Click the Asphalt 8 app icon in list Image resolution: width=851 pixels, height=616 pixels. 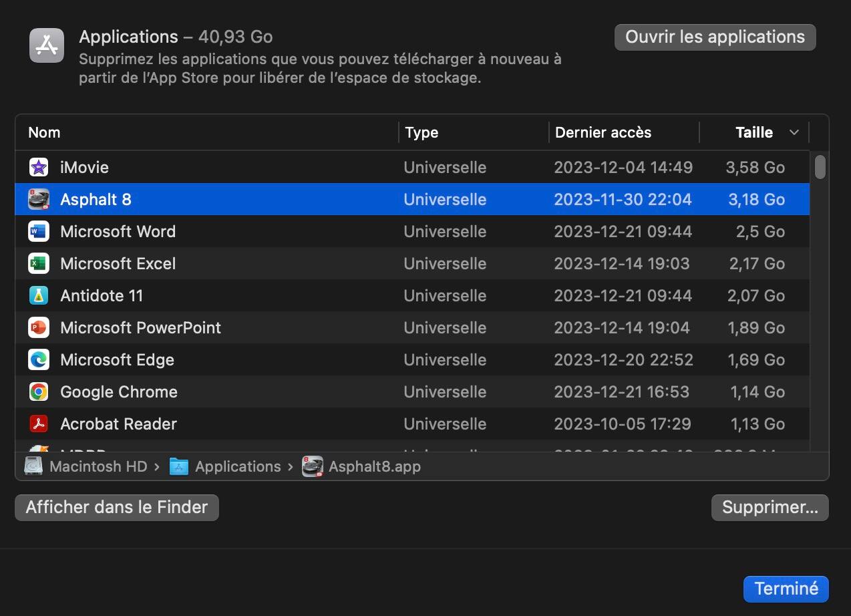point(39,199)
